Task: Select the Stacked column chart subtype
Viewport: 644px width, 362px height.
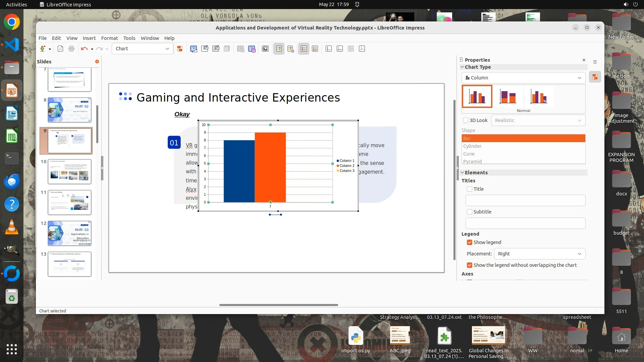Action: (x=508, y=97)
